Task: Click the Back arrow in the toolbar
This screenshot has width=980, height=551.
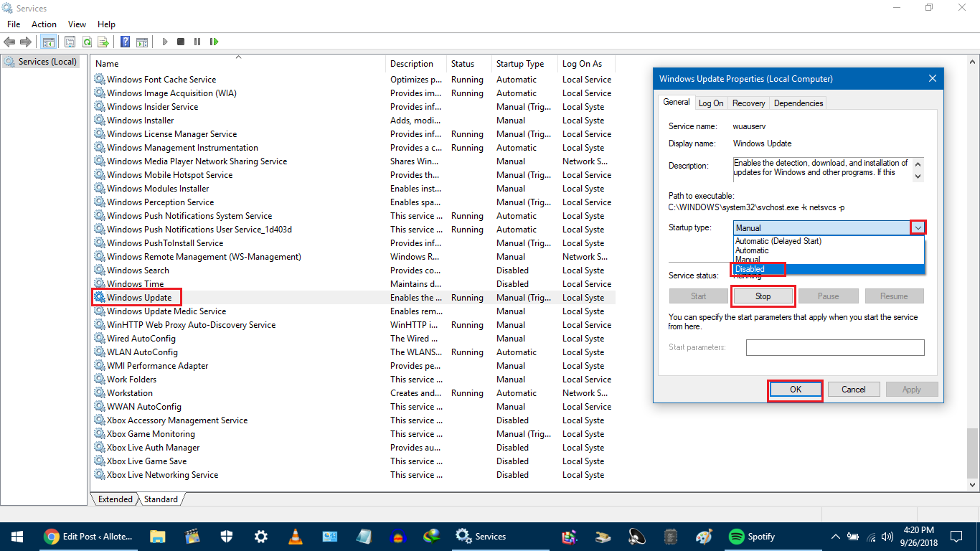Action: tap(9, 42)
